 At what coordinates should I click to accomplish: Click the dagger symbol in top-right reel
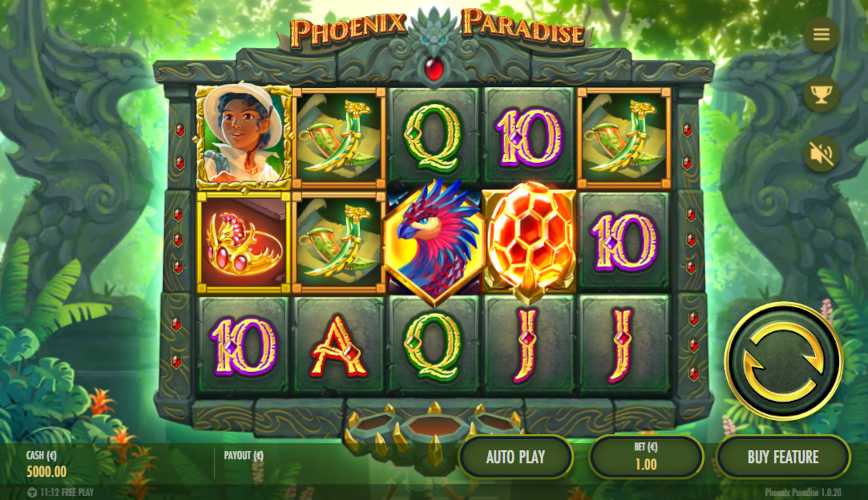624,137
